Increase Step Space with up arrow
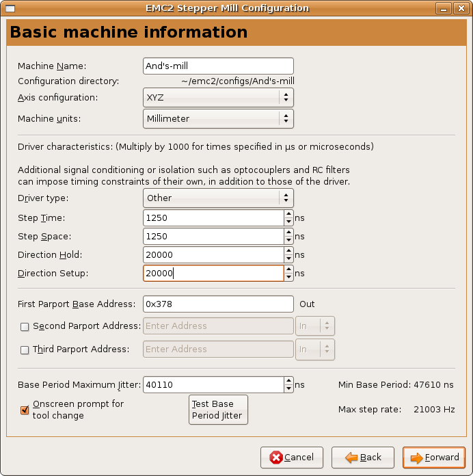The height and width of the screenshot is (476, 473). coord(288,233)
